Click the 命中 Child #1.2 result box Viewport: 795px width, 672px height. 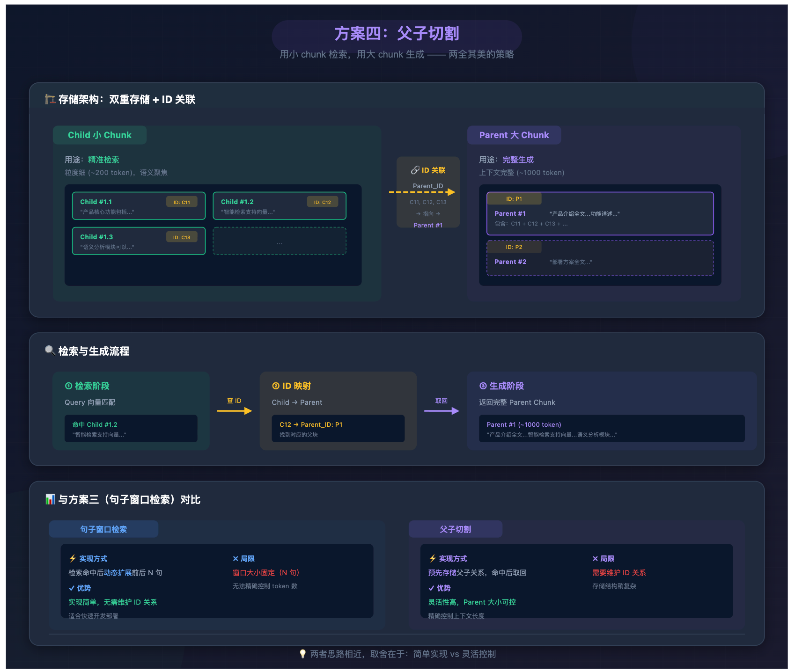131,429
